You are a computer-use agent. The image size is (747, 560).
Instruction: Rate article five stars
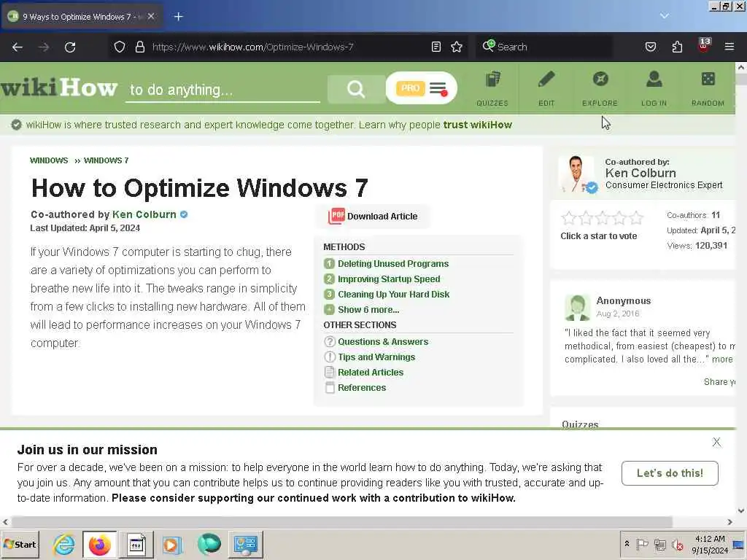click(x=635, y=218)
